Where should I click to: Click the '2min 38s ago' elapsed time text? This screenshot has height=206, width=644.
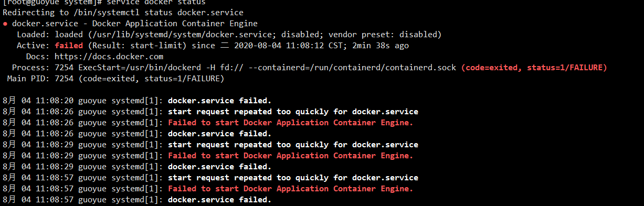point(381,46)
